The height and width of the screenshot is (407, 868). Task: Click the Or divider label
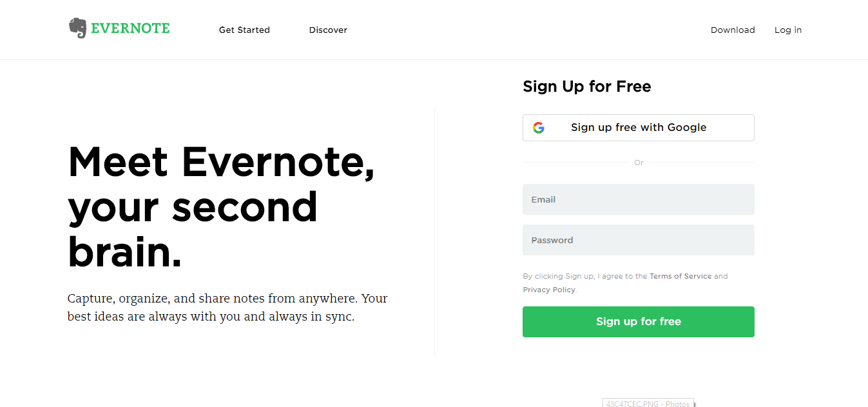pyautogui.click(x=639, y=163)
